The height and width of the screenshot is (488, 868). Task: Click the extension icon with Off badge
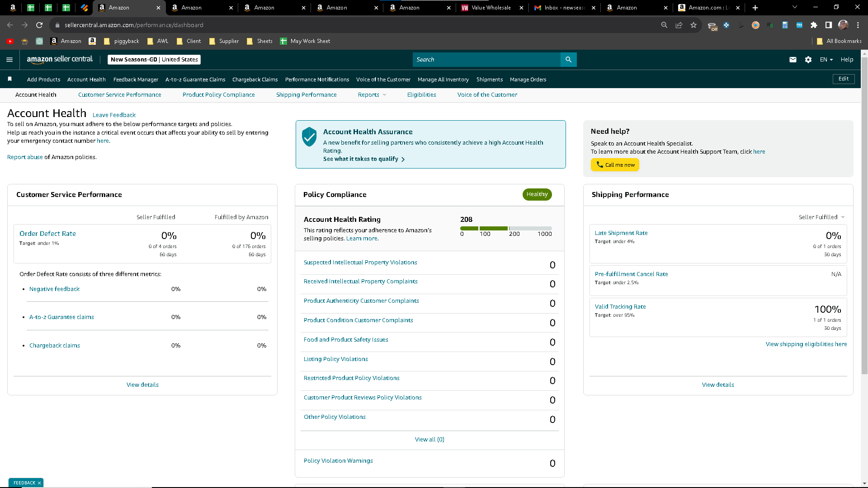[712, 26]
